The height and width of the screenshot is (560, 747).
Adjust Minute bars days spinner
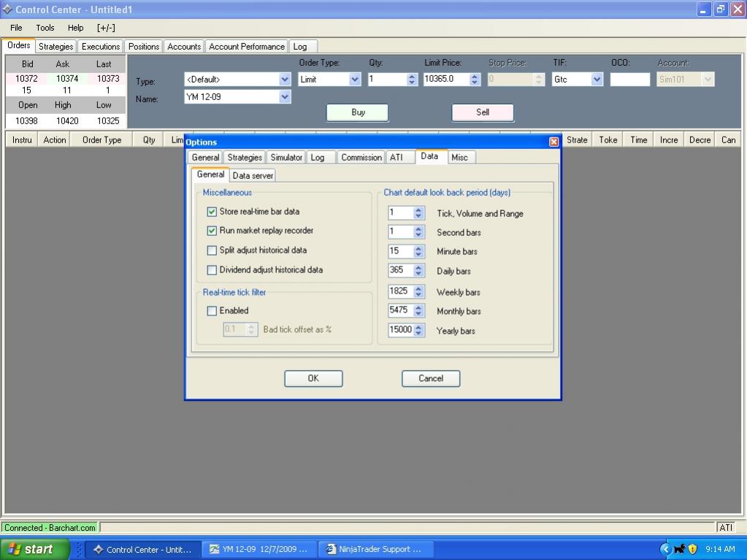click(x=418, y=251)
